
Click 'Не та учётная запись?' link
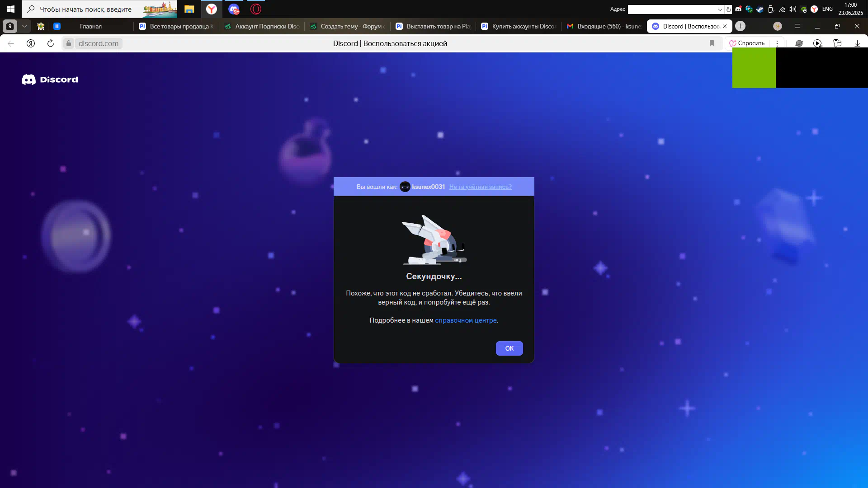pos(480,187)
